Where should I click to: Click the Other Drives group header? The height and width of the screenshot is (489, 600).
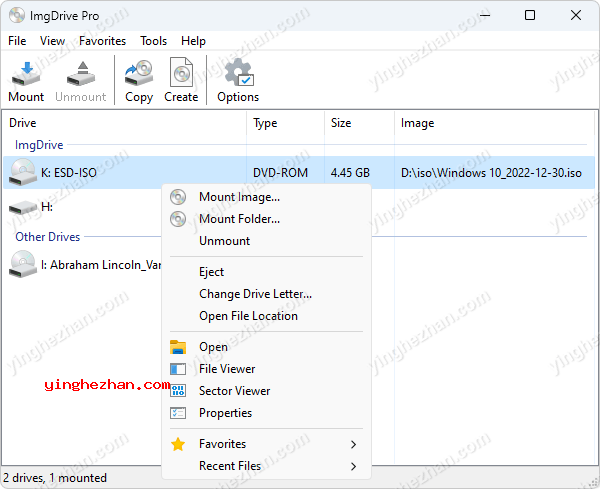tap(47, 237)
